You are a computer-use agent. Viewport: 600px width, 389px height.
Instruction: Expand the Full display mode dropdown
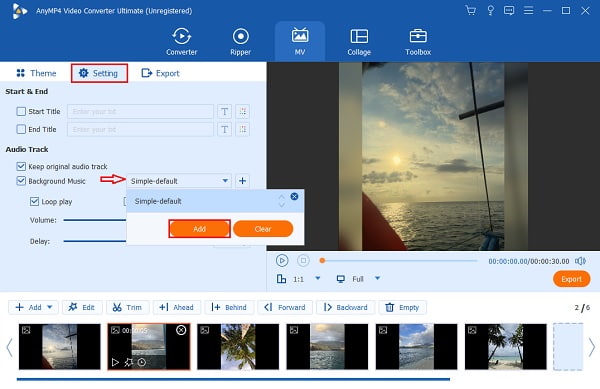pos(377,278)
